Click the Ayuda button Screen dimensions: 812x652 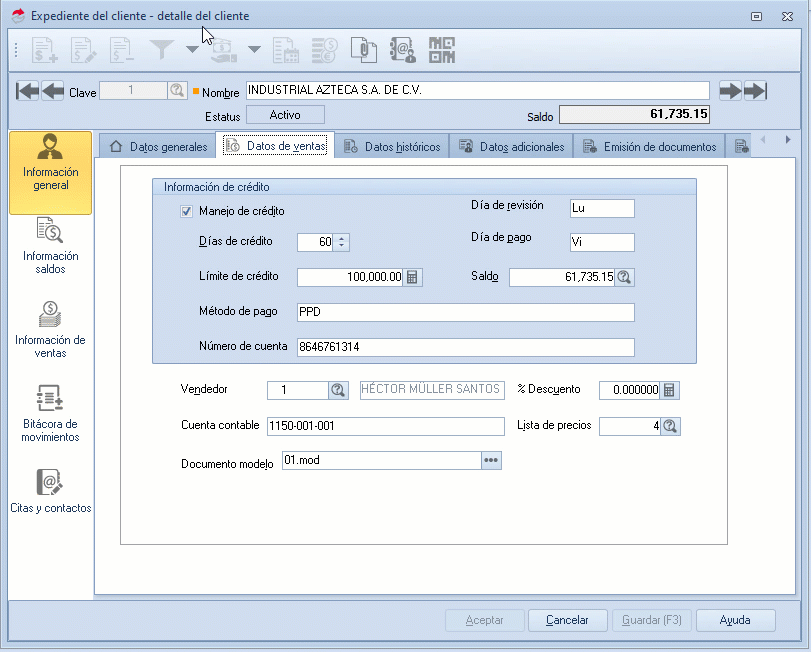click(735, 620)
